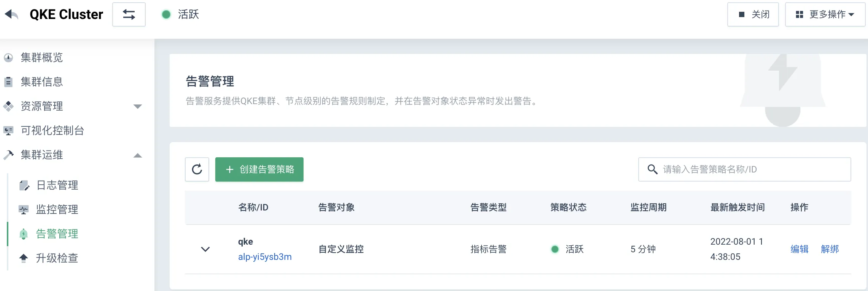Expand the 资源管理 menu arrow
This screenshot has height=291, width=868.
click(x=138, y=106)
